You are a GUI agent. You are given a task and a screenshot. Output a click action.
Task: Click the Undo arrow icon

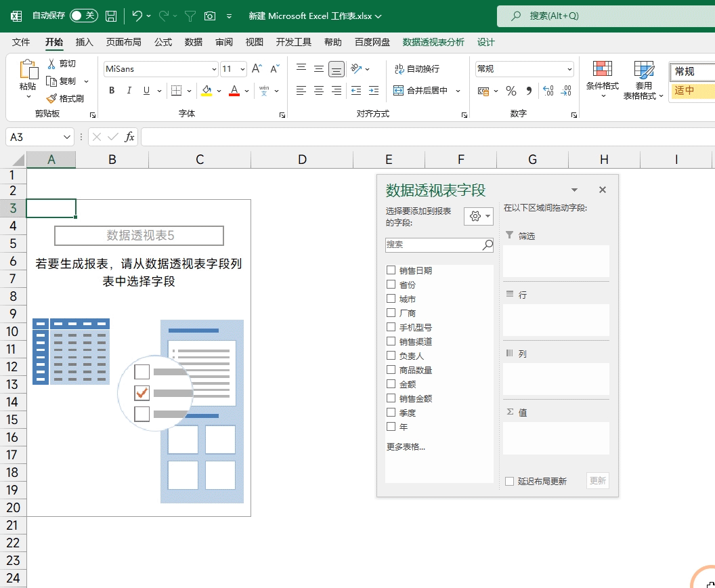[137, 16]
